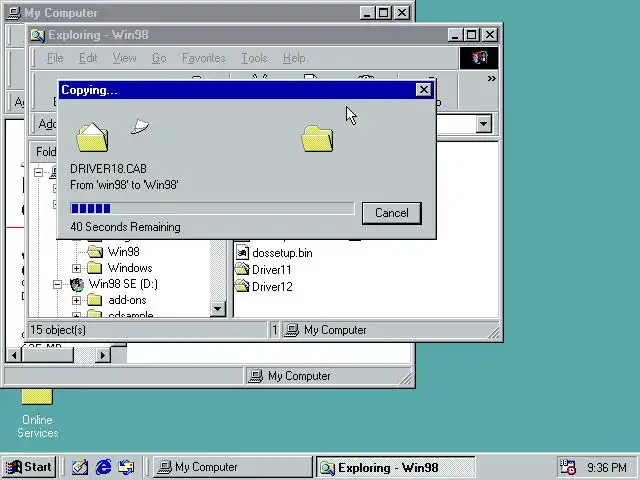Image resolution: width=640 pixels, height=480 pixels.
Task: Cancel the file copy operation
Action: (391, 213)
